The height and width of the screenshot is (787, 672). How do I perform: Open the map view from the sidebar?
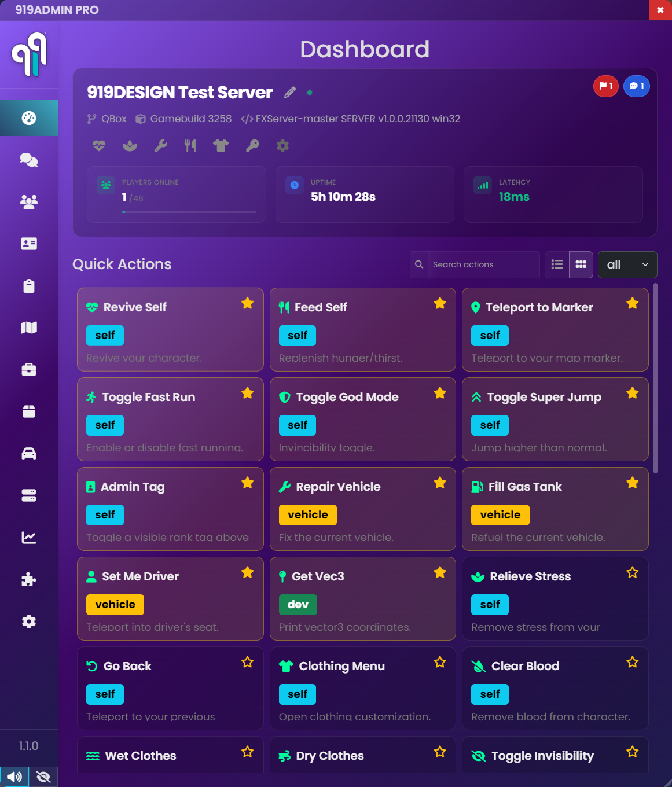click(x=29, y=327)
